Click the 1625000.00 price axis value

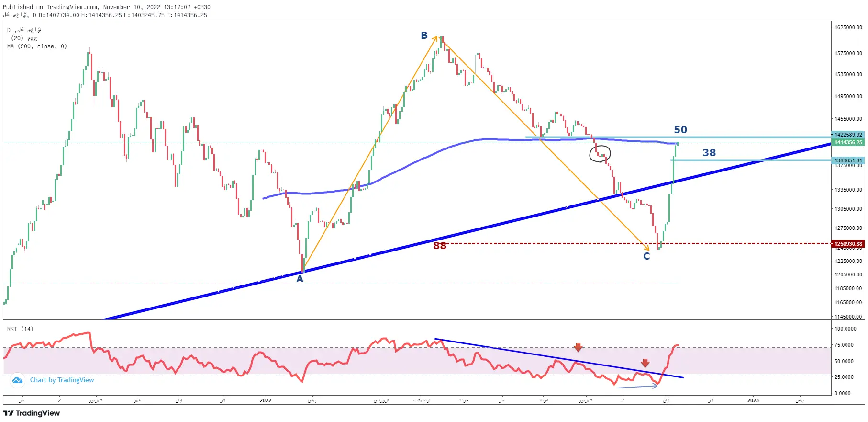point(848,27)
